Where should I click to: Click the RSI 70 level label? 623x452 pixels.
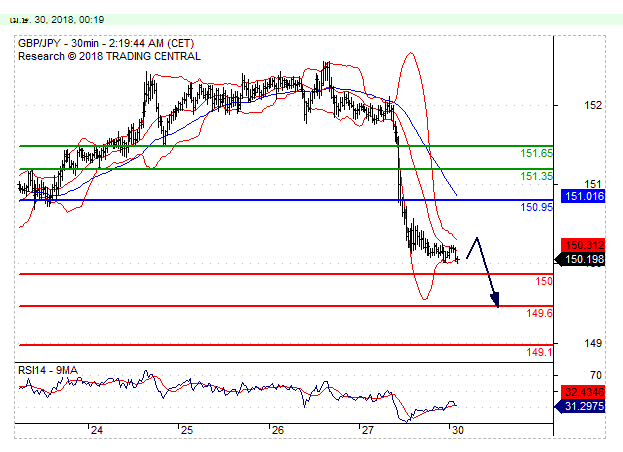[596, 375]
